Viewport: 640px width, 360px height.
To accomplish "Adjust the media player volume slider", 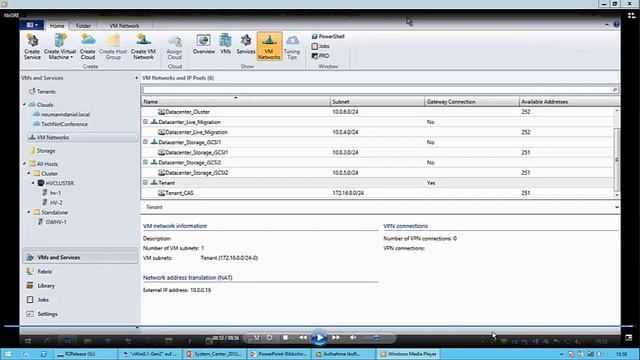I will pos(376,338).
